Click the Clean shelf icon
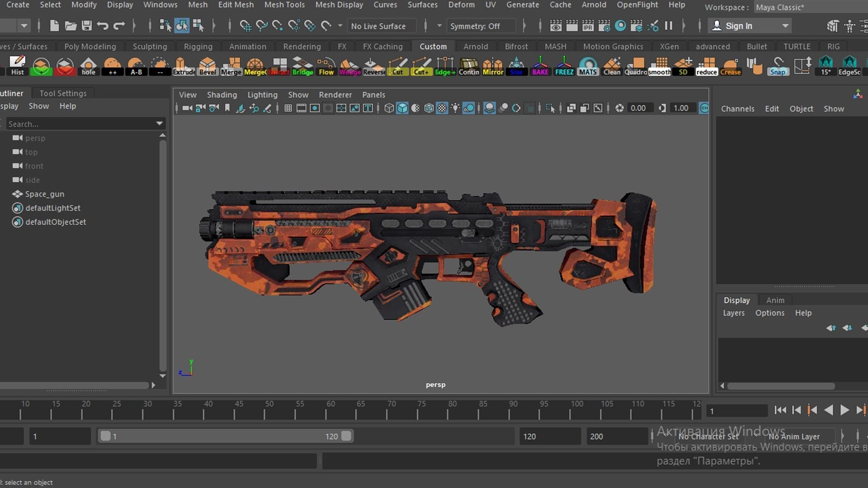 coord(612,66)
